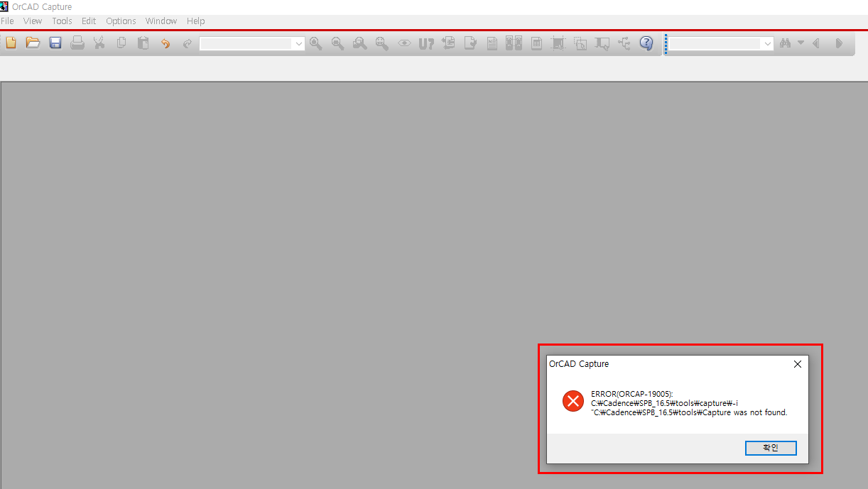Go to previous search result arrow
868x489 pixels.
[817, 43]
